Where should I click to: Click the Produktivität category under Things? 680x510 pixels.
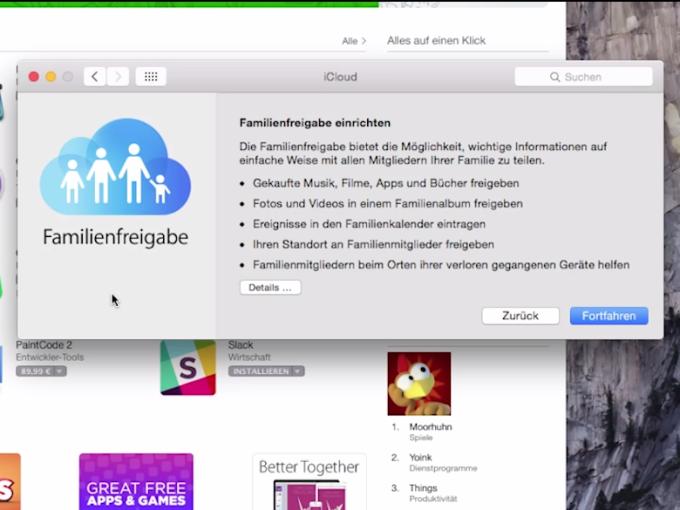(433, 499)
